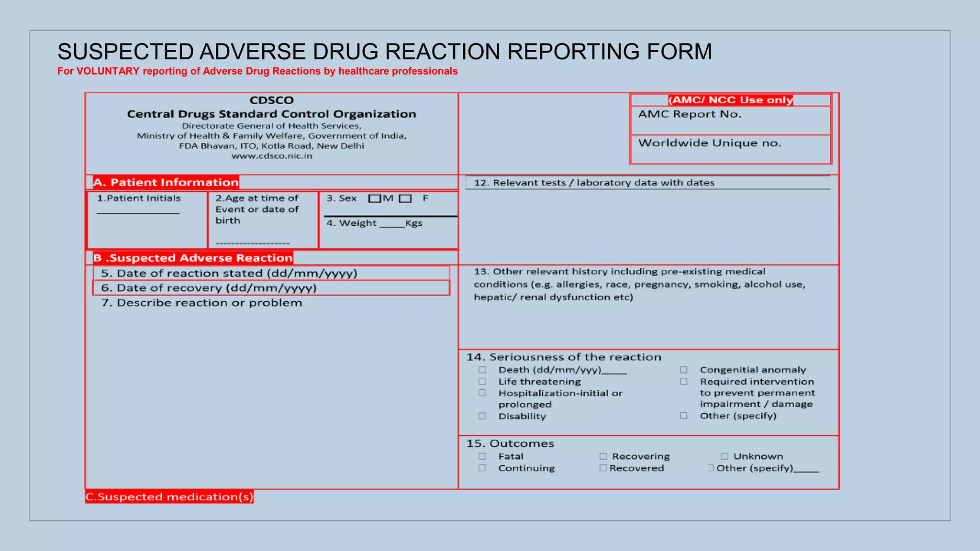Click the AMC Report No. box
The width and height of the screenshot is (980, 551).
pos(731,121)
